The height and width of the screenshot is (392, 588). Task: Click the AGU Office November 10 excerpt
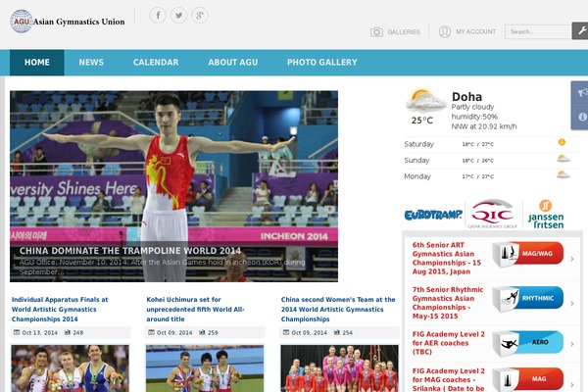(x=162, y=267)
